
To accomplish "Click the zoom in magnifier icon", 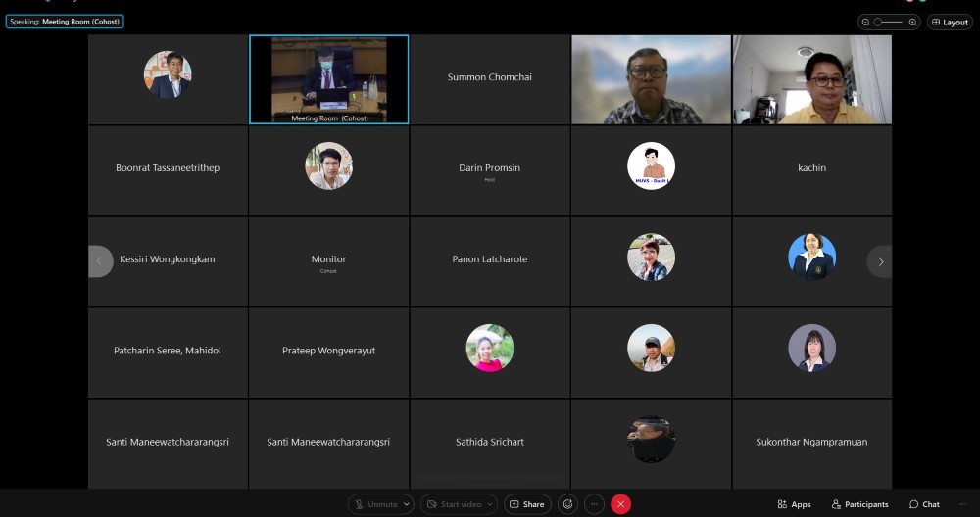I will tap(912, 22).
